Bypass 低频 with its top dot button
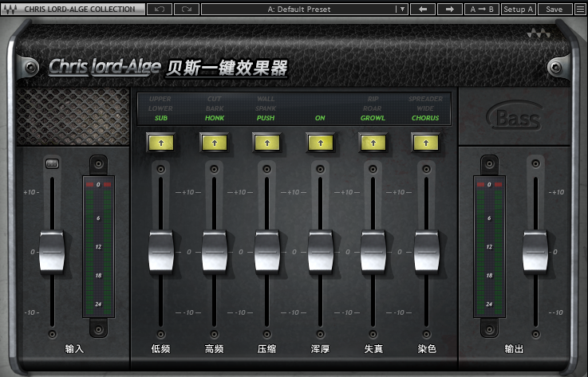The width and height of the screenshot is (588, 377). pyautogui.click(x=161, y=170)
